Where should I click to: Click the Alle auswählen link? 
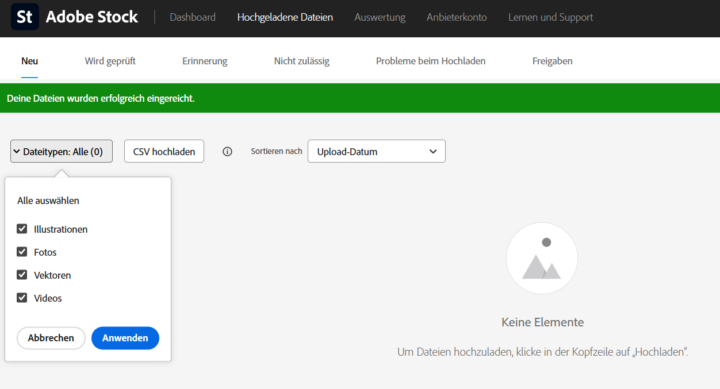48,201
